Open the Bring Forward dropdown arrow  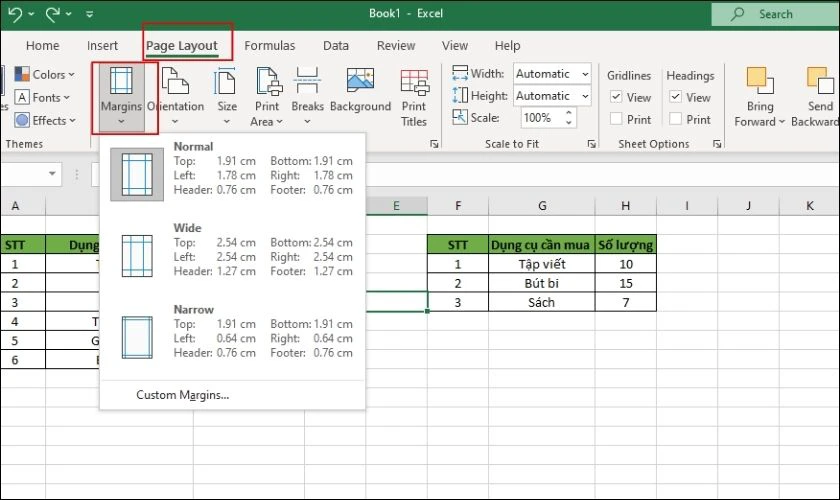782,122
